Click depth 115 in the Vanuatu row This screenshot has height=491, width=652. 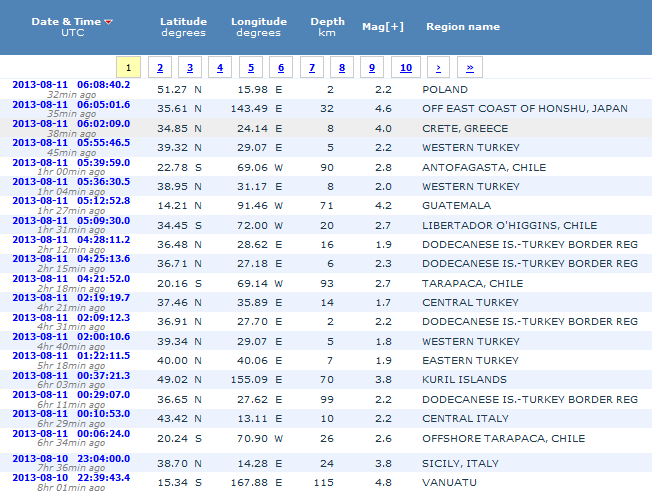point(324,483)
